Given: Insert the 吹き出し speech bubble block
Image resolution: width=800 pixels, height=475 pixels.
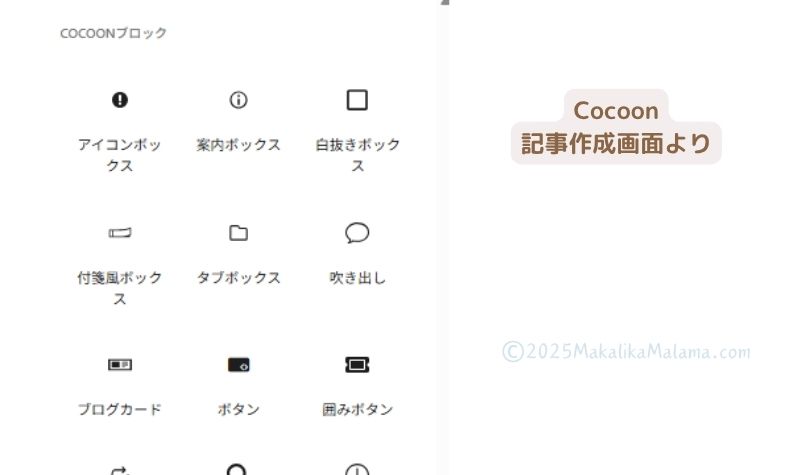Looking at the screenshot, I should (x=357, y=233).
